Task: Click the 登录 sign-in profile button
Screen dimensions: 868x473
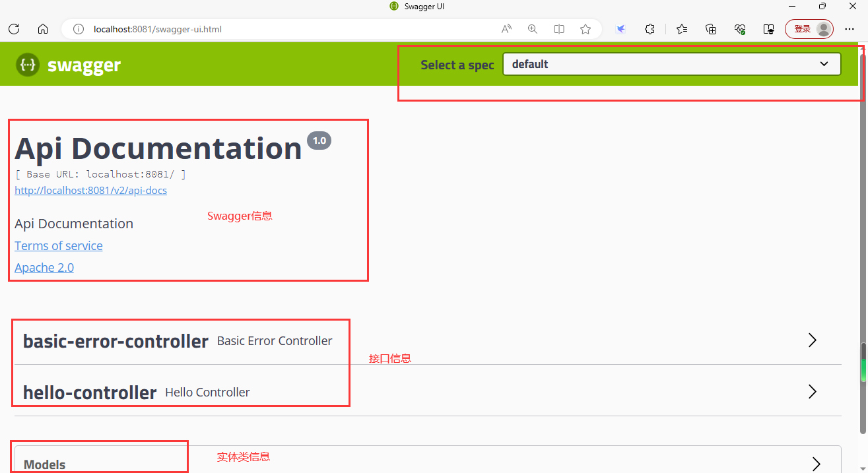Action: click(809, 29)
